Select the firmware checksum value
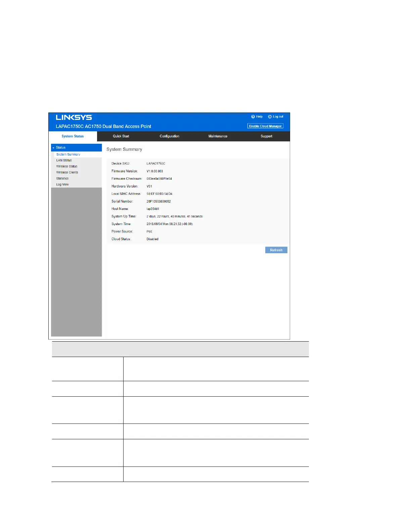This screenshot has height=532, width=411. [159, 179]
